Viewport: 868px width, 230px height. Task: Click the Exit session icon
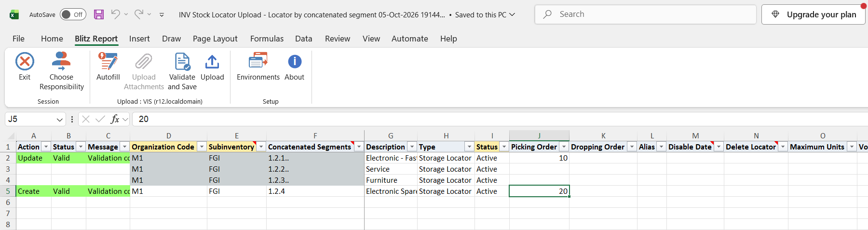(x=25, y=62)
